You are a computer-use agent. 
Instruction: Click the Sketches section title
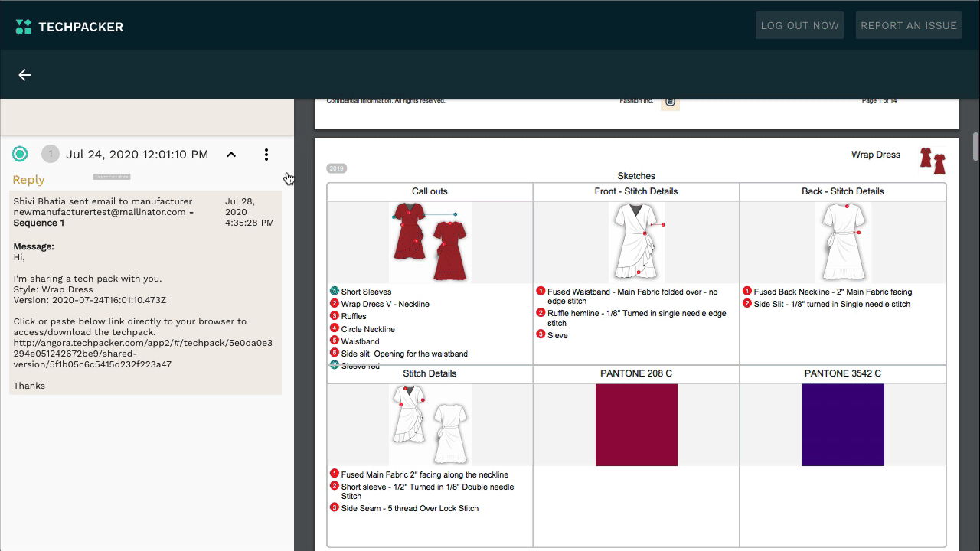click(636, 176)
